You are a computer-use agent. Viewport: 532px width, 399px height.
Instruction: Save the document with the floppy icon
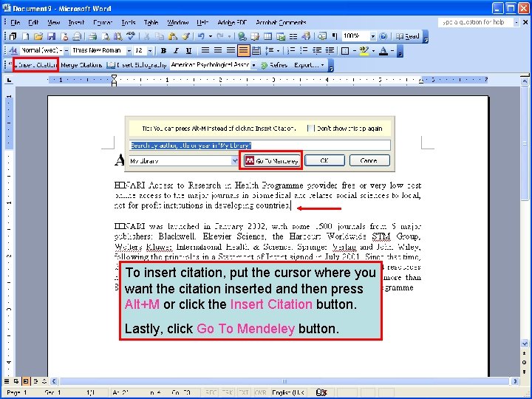click(51, 36)
